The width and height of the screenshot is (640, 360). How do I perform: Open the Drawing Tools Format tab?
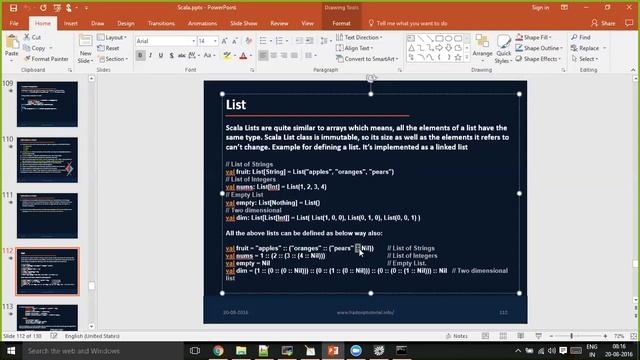[x=341, y=23]
